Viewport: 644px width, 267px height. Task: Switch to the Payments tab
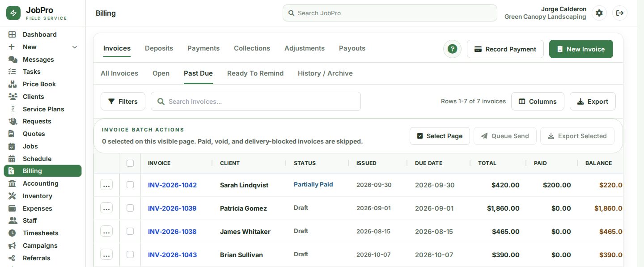pos(203,48)
